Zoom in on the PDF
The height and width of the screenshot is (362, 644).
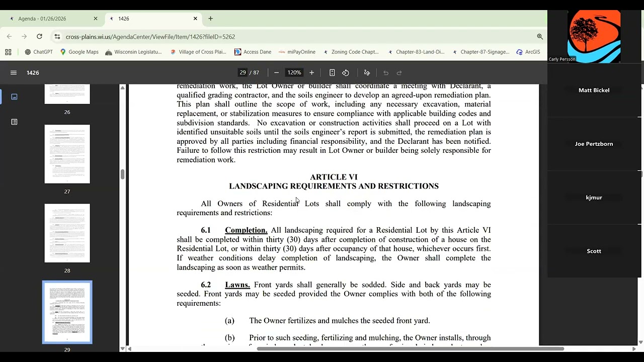pyautogui.click(x=311, y=73)
